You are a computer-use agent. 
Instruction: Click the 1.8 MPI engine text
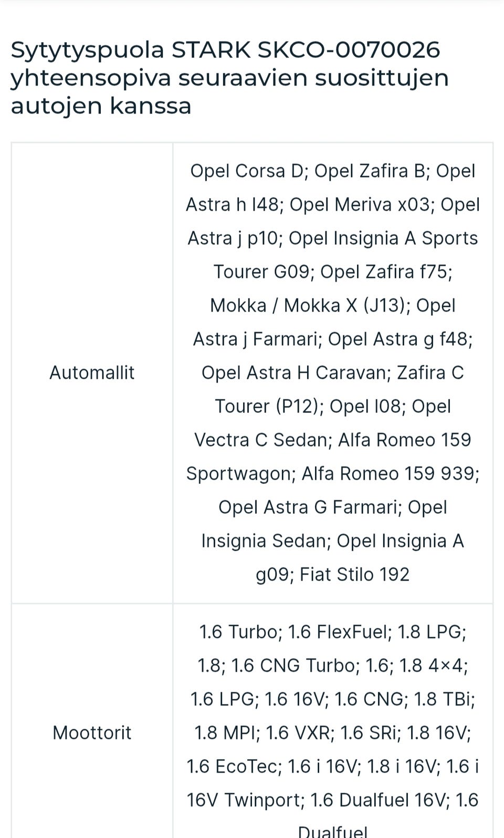227,732
